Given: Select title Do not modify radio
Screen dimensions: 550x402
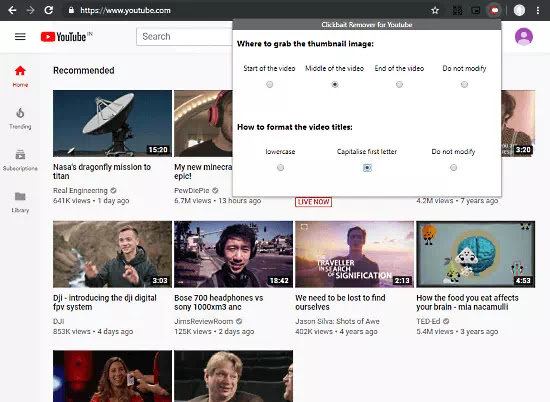Looking at the screenshot, I should pyautogui.click(x=453, y=167).
